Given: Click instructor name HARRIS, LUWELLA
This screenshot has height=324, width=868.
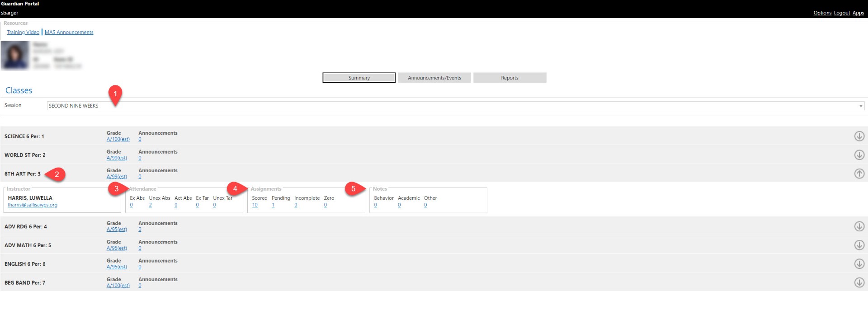Looking at the screenshot, I should pos(30,198).
